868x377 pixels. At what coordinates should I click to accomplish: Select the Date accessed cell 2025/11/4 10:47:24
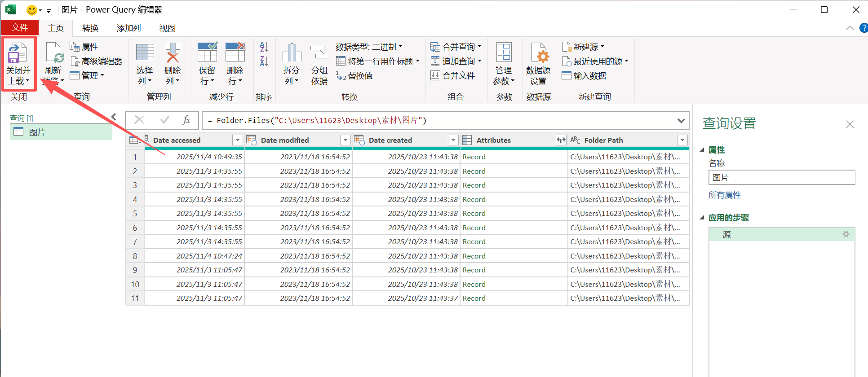point(195,256)
